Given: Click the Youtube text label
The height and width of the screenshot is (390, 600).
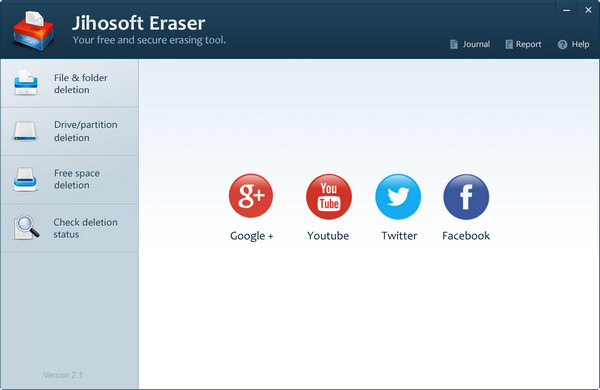Looking at the screenshot, I should click(x=328, y=236).
